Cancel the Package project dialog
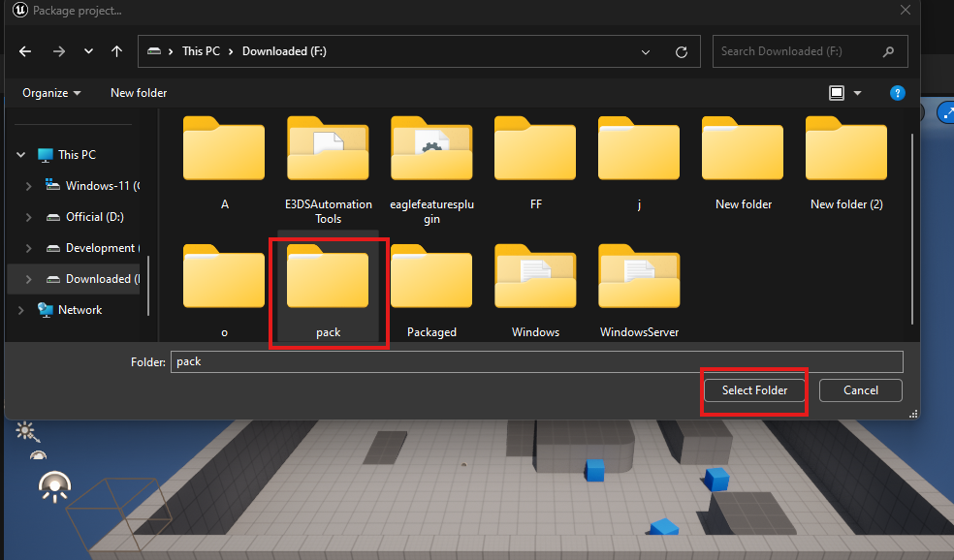This screenshot has width=954, height=560. pyautogui.click(x=860, y=390)
